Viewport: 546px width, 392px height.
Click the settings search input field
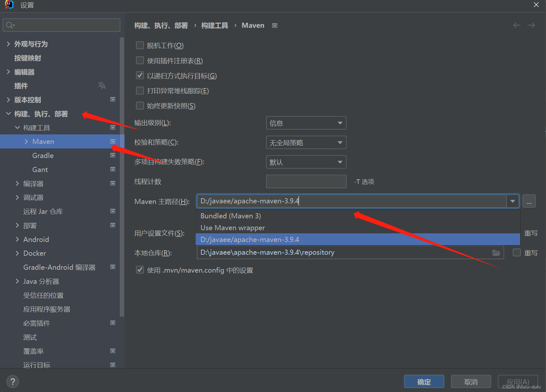[x=61, y=25]
